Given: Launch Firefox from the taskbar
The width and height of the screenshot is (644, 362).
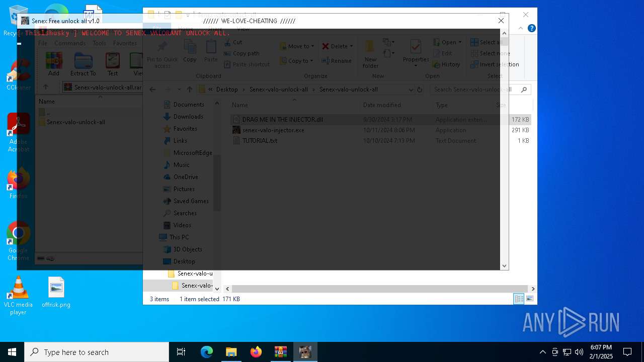Looking at the screenshot, I should point(256,352).
